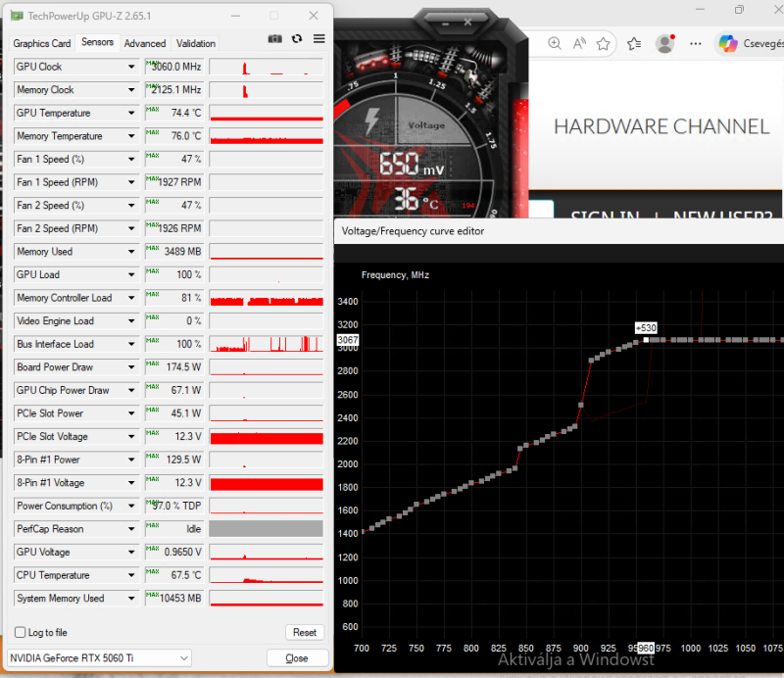Open the Validation tab
Screen dimensions: 784x678
coord(195,43)
